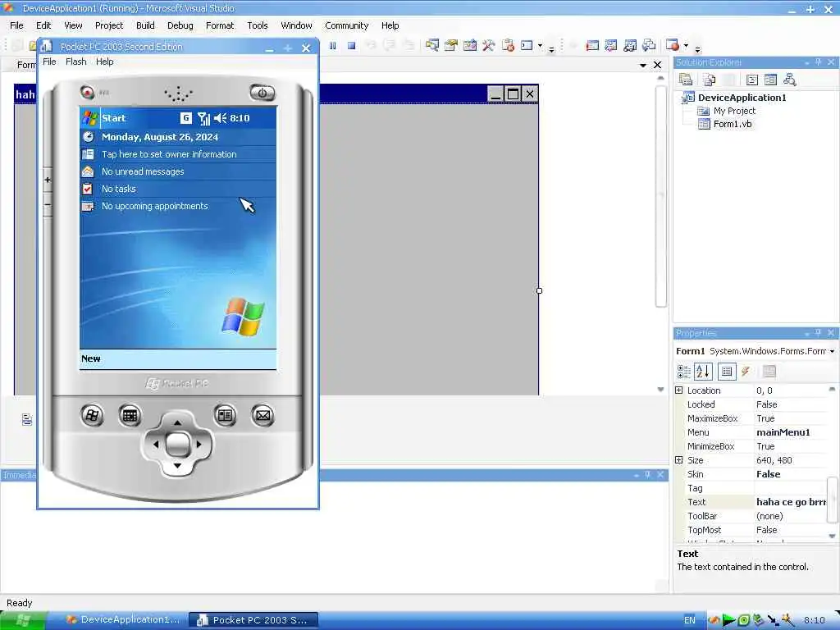Click the TopMost property row
Image resolution: width=840 pixels, height=630 pixels.
(751, 530)
